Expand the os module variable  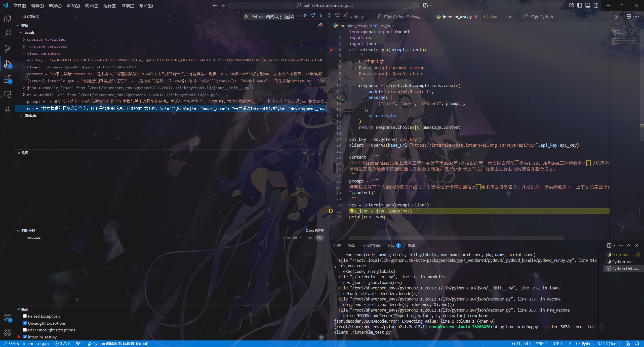24,95
